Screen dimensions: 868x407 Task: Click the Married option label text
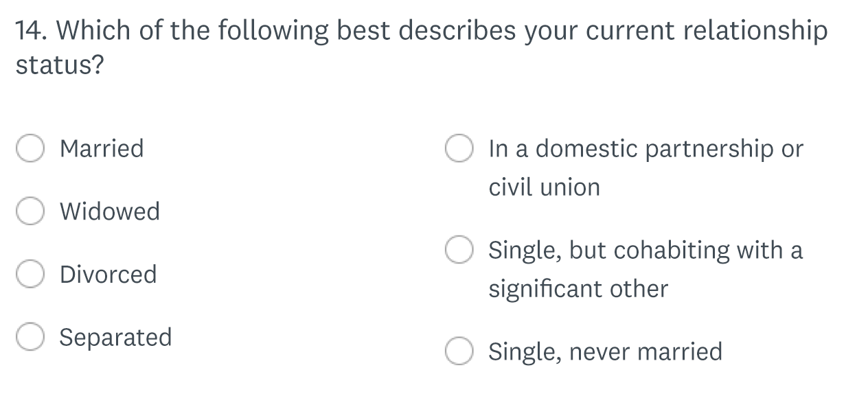point(102,148)
